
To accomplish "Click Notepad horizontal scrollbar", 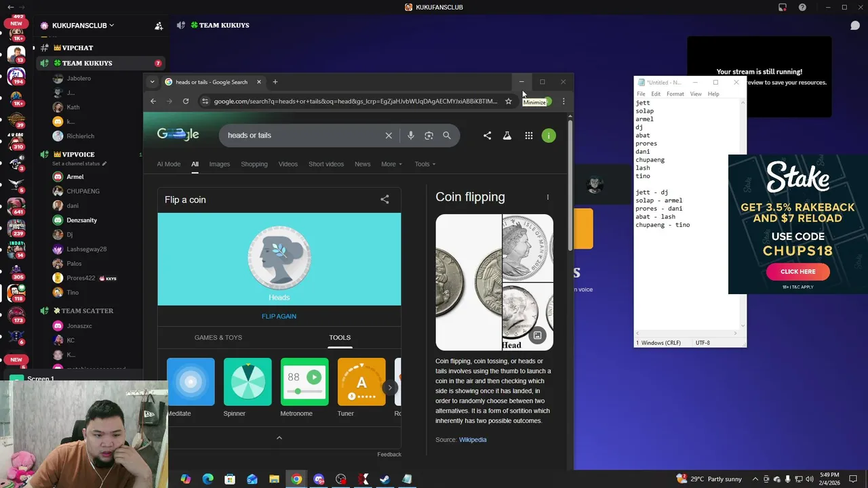I will (x=686, y=333).
